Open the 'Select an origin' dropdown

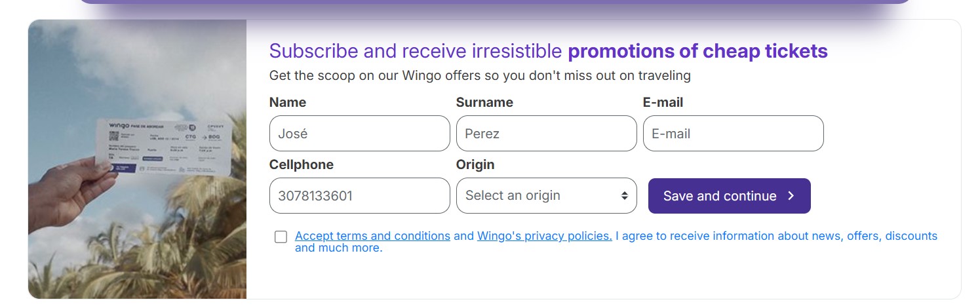point(538,195)
